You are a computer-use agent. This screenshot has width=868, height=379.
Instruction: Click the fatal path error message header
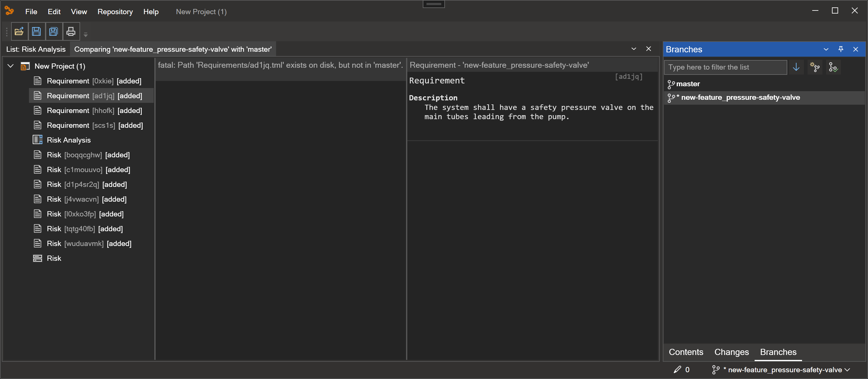tap(280, 65)
